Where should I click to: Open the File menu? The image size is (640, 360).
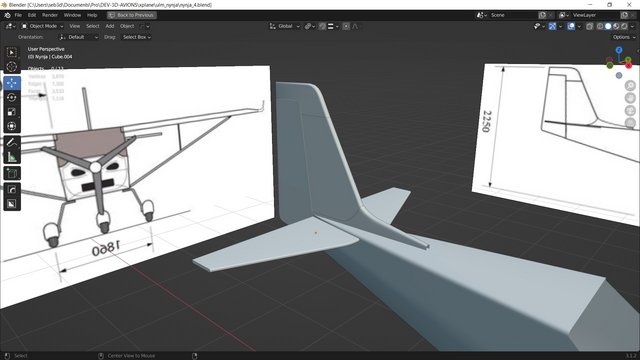(18, 15)
